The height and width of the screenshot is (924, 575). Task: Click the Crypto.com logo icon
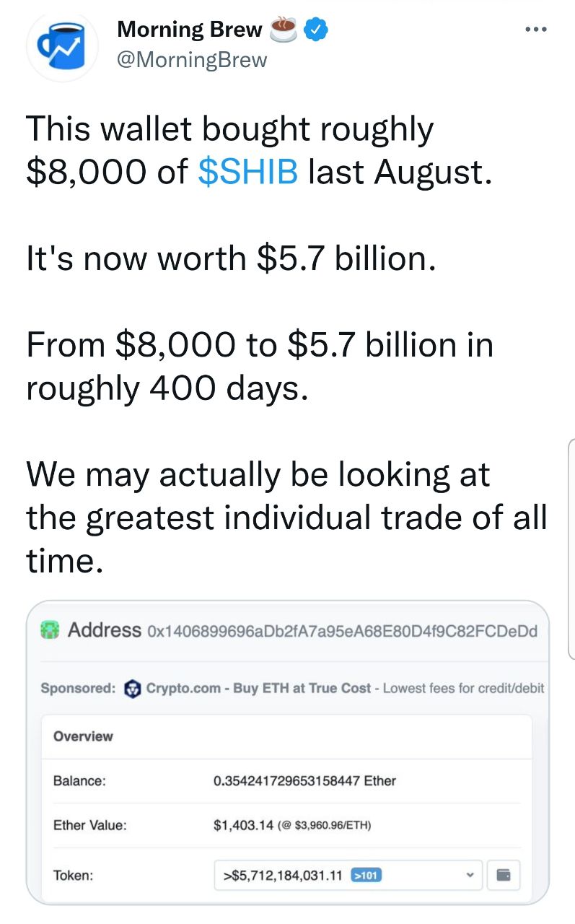tap(131, 688)
